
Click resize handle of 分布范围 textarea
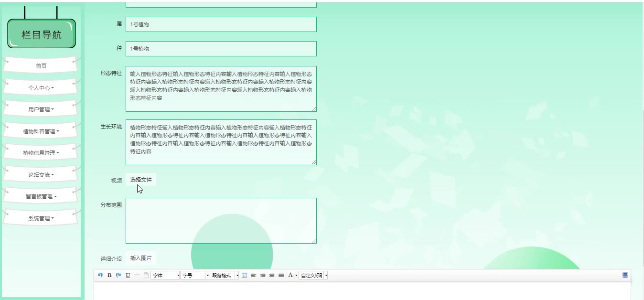(x=314, y=241)
